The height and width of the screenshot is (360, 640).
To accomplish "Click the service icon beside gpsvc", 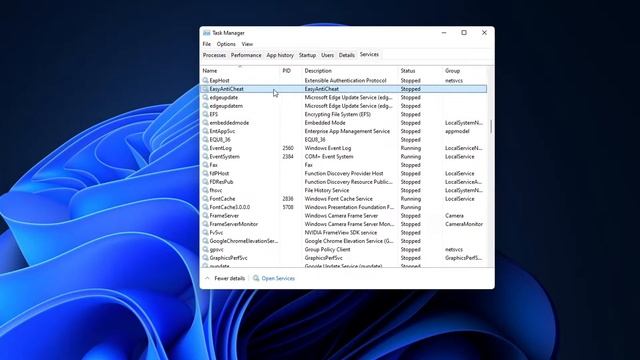I will point(205,249).
